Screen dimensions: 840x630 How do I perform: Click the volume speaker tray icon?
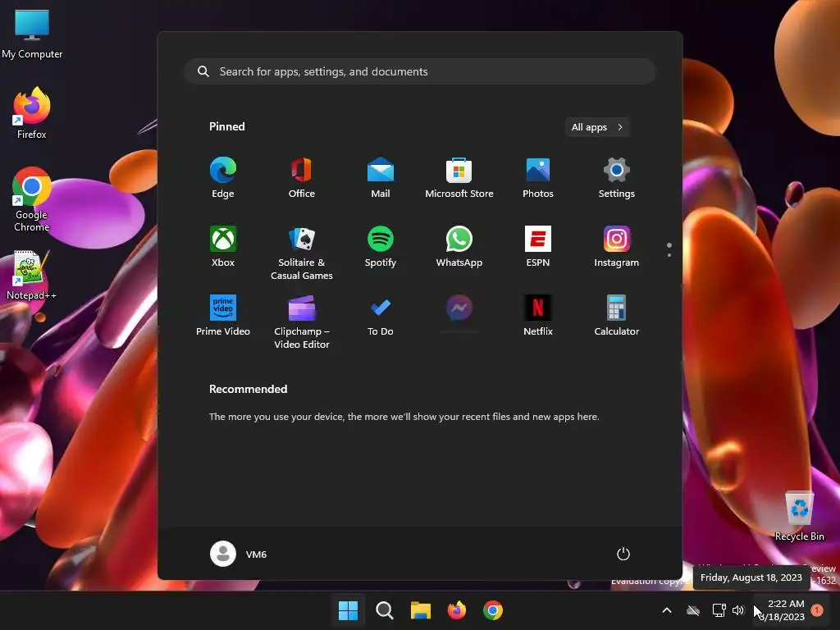[738, 610]
